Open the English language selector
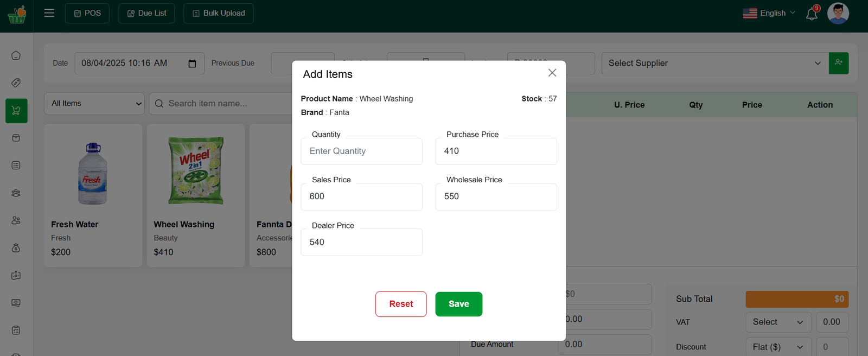868x356 pixels. click(x=769, y=13)
